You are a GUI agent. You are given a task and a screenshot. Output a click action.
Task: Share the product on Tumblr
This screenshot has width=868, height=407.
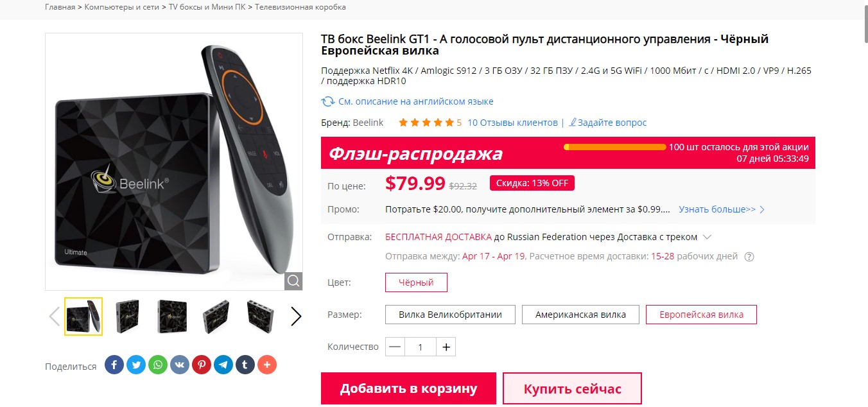pos(245,365)
